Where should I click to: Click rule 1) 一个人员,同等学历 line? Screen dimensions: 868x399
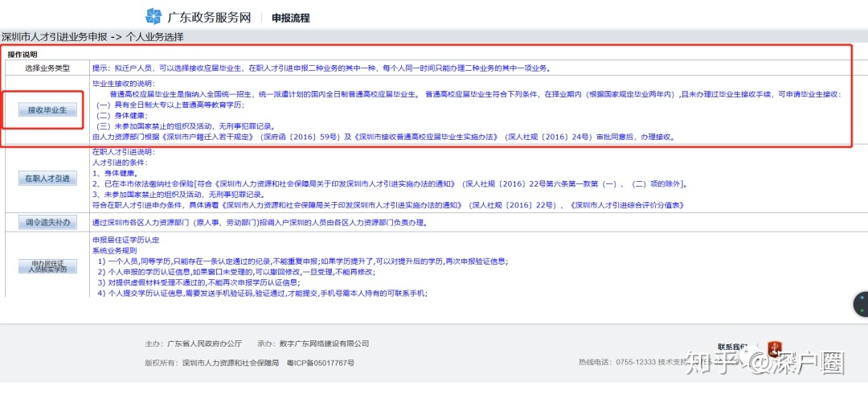tap(302, 261)
